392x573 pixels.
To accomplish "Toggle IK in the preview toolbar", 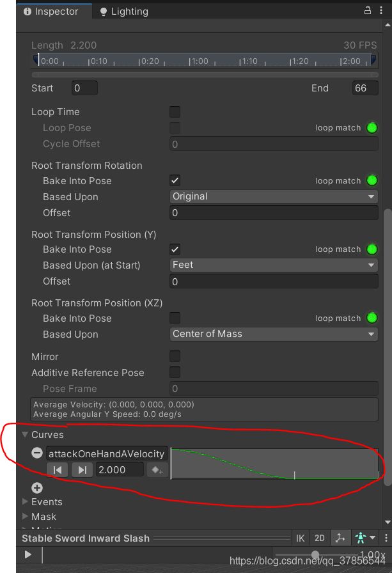I will (301, 538).
